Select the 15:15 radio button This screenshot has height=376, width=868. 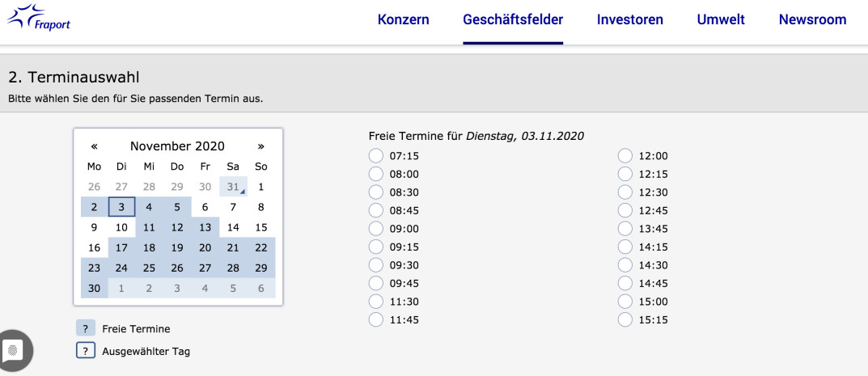(625, 319)
